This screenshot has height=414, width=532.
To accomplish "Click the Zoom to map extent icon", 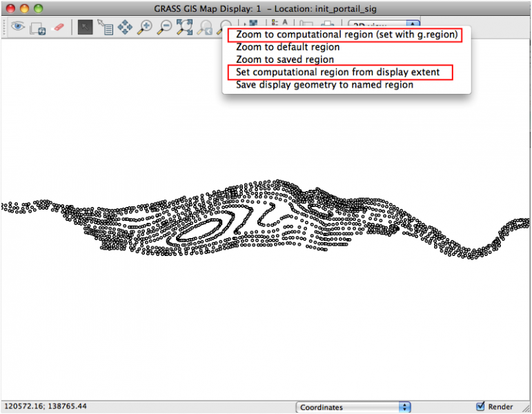I will click(x=185, y=28).
